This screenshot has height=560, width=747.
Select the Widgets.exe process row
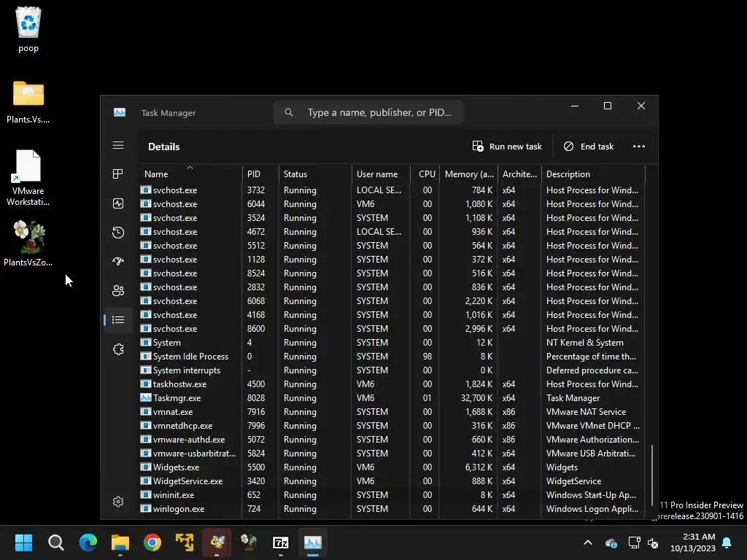pos(392,467)
